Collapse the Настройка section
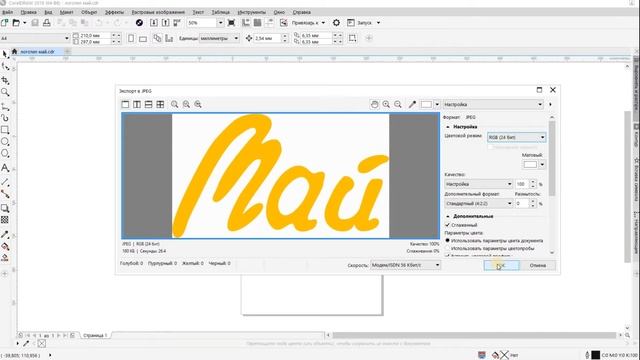This screenshot has height=360, width=640. [448, 127]
